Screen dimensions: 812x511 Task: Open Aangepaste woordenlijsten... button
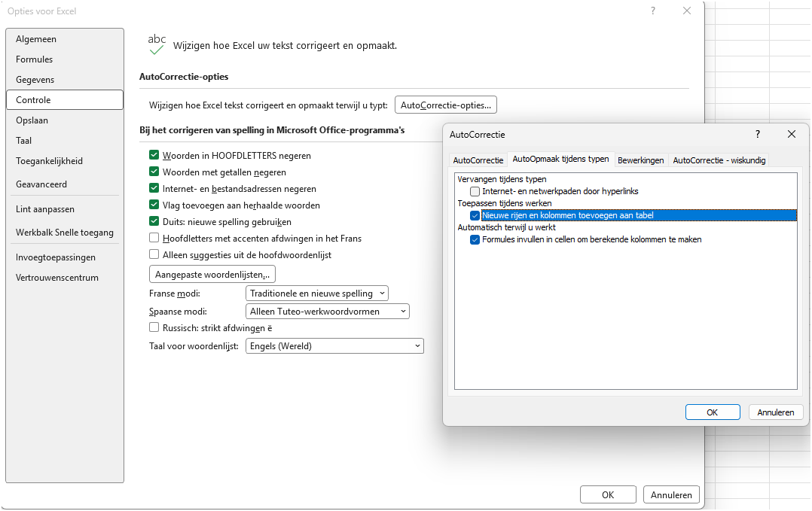click(x=212, y=274)
